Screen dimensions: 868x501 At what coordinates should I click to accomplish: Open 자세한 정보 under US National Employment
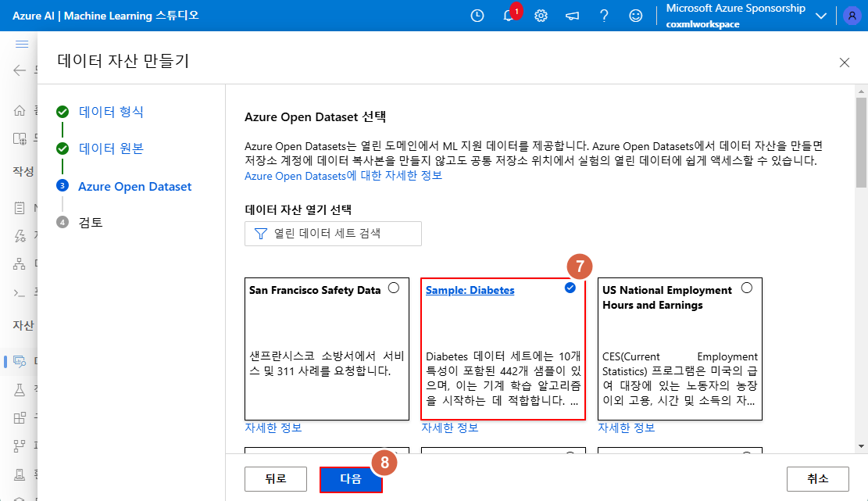coord(626,428)
